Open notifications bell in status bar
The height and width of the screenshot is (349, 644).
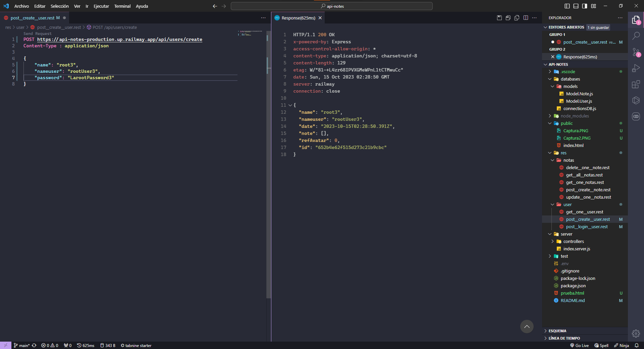636,345
